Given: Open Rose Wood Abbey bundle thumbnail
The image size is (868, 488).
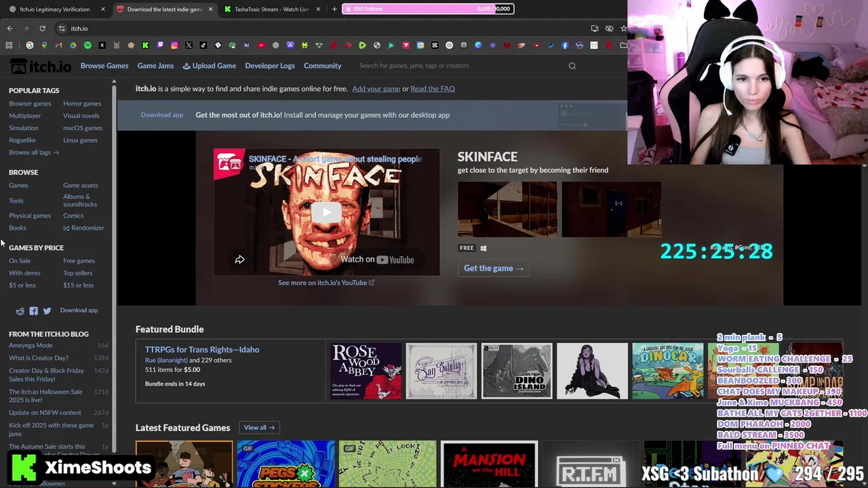Looking at the screenshot, I should point(366,371).
